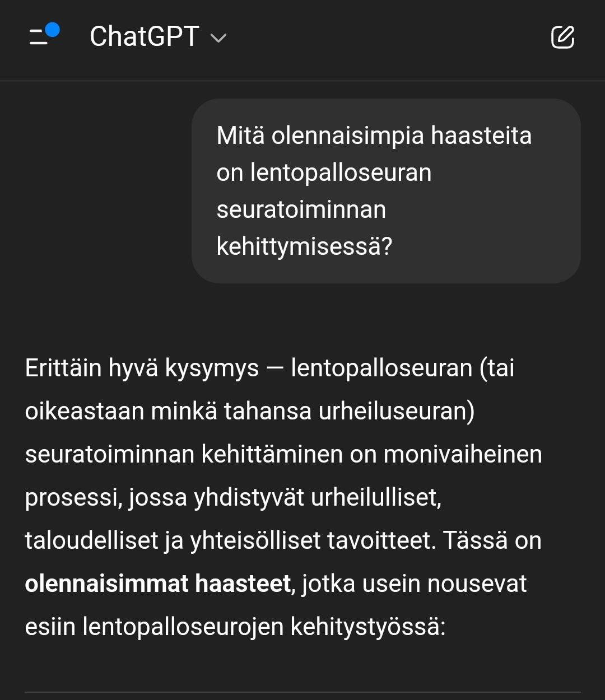The width and height of the screenshot is (605, 700).
Task: Click "kehitystyössä:" at the reply's end
Action: coord(367,627)
